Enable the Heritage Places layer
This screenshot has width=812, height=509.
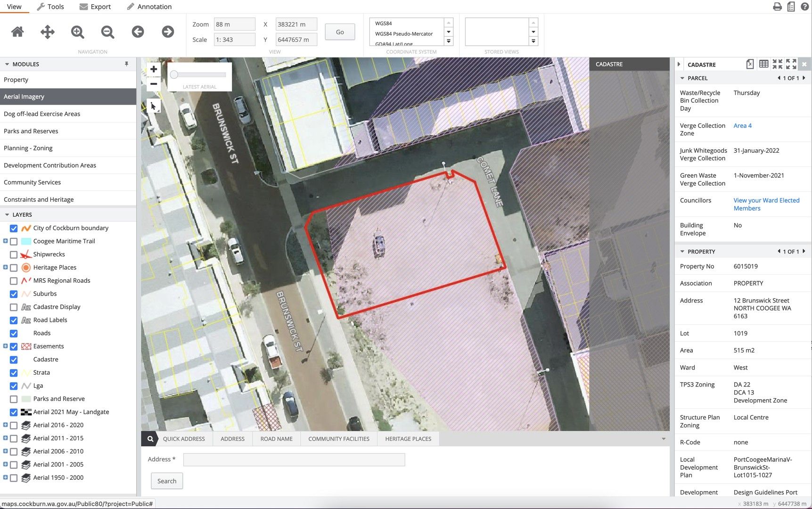13,267
